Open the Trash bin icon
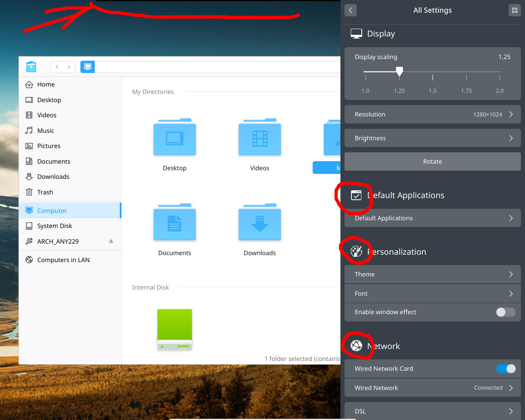This screenshot has width=525, height=420. [29, 192]
